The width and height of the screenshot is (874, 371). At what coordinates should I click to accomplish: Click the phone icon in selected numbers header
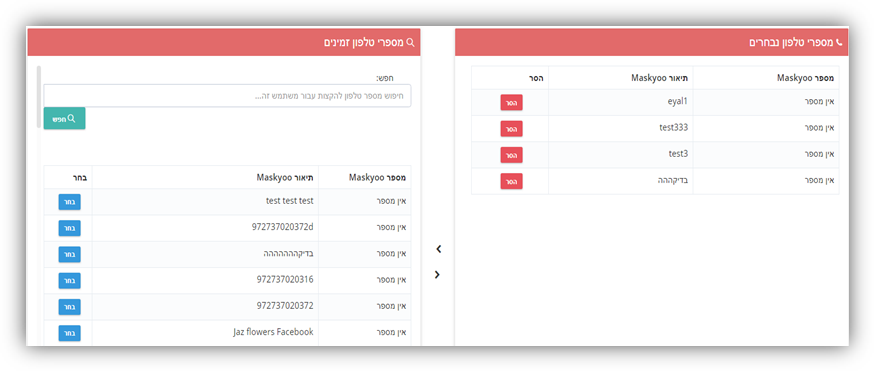point(839,42)
